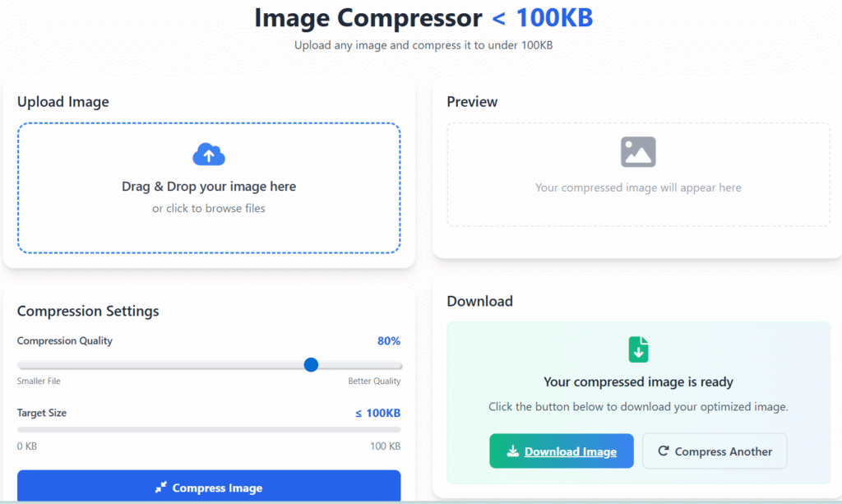Click the Compression Settings heading
This screenshot has height=504, width=842.
tap(88, 311)
